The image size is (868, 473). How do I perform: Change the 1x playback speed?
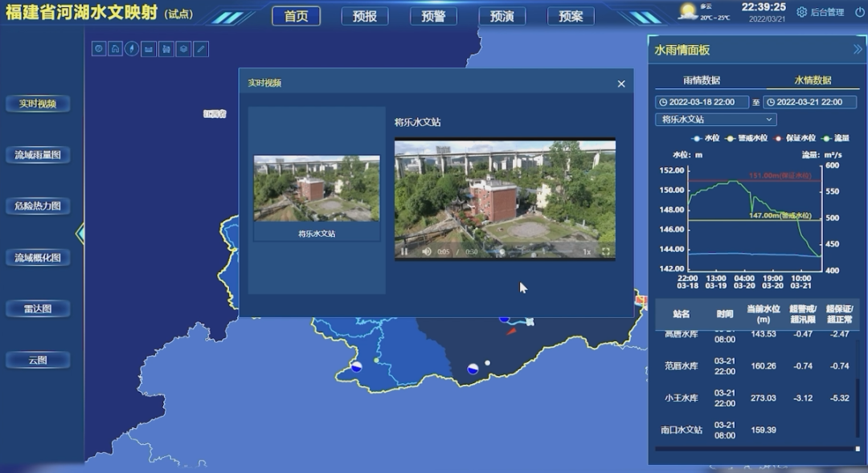(x=587, y=251)
